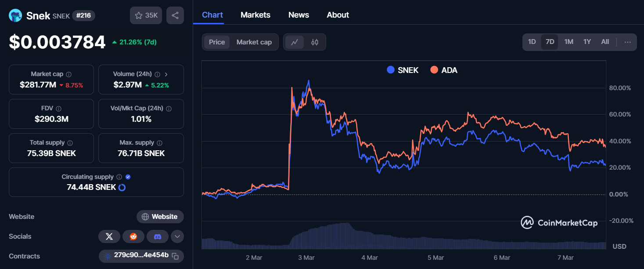Click the circulating supply progress ring
This screenshot has width=644, height=269.
pos(122,187)
